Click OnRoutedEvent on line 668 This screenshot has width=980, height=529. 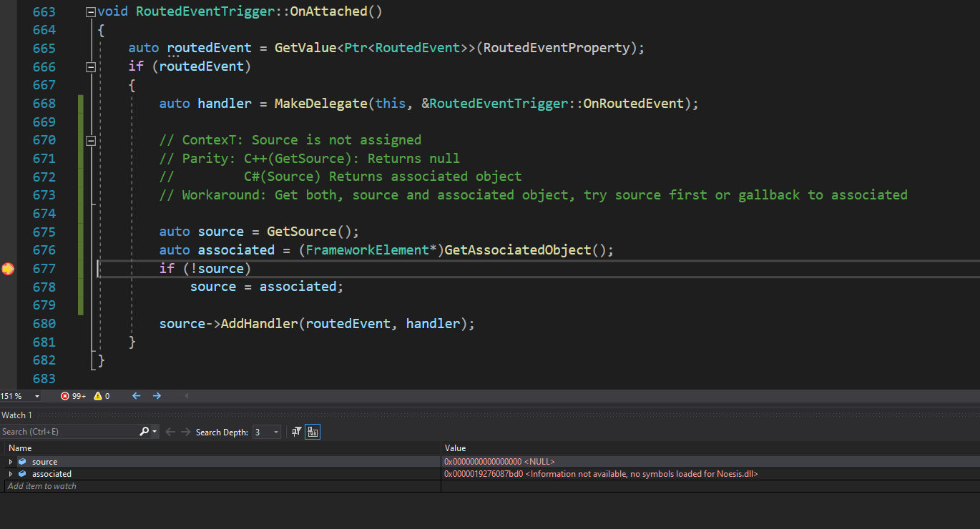point(634,104)
